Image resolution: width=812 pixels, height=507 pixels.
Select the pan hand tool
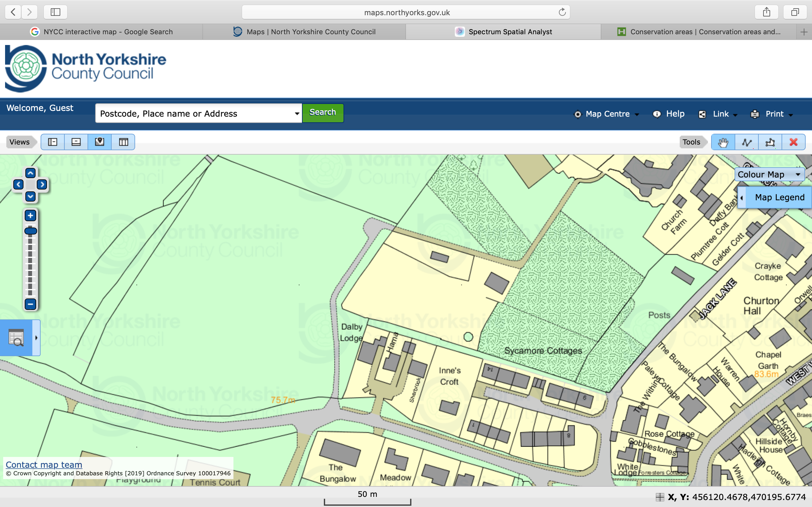pos(723,142)
